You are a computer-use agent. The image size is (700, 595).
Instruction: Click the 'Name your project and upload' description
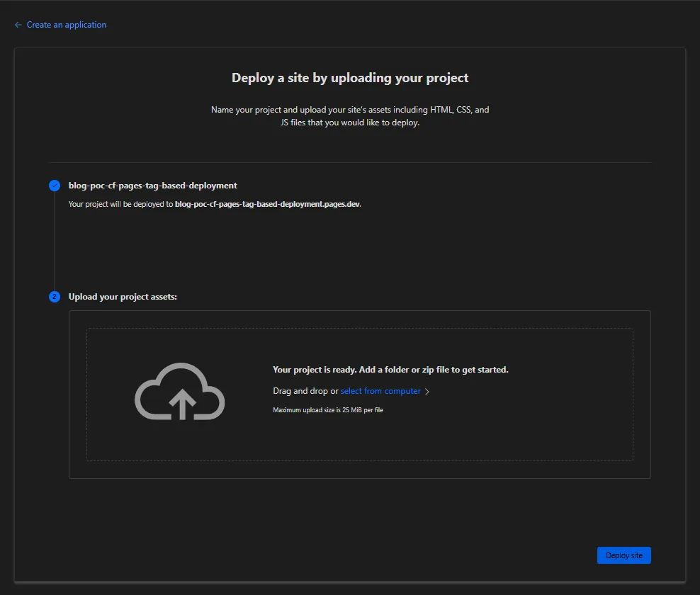(x=350, y=110)
